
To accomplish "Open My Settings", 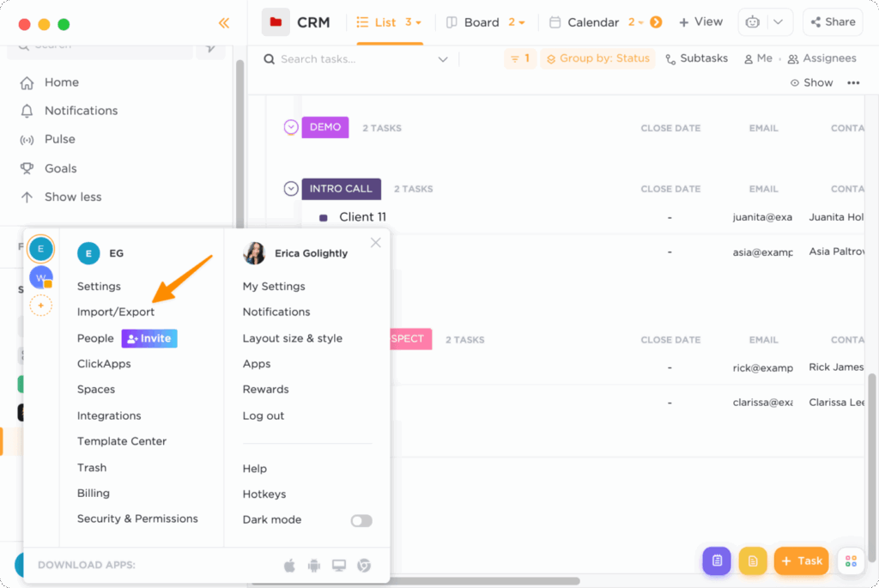I will click(274, 287).
